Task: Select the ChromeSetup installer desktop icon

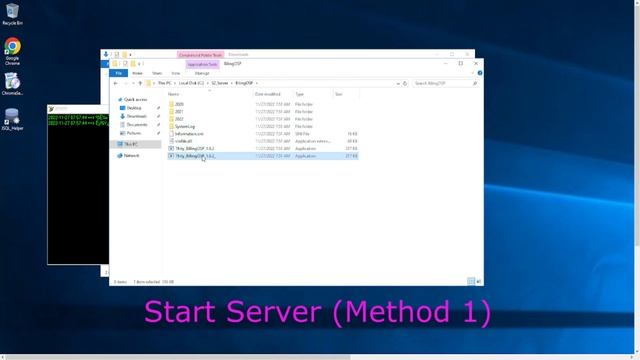Action: point(12,83)
